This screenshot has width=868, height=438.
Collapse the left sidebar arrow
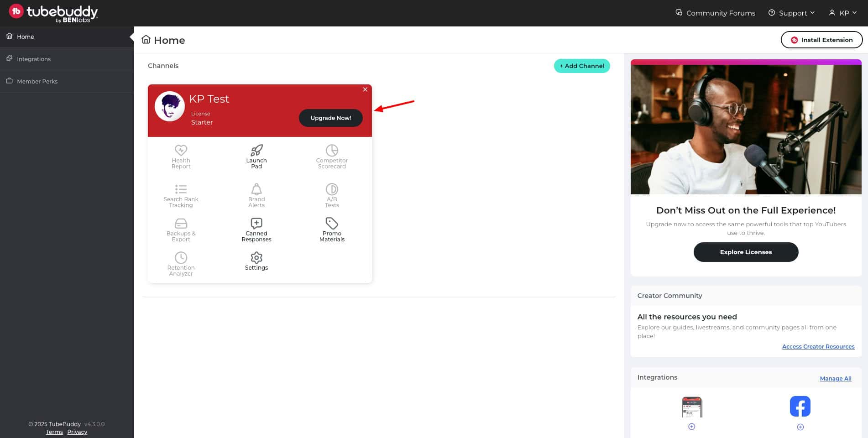click(131, 37)
